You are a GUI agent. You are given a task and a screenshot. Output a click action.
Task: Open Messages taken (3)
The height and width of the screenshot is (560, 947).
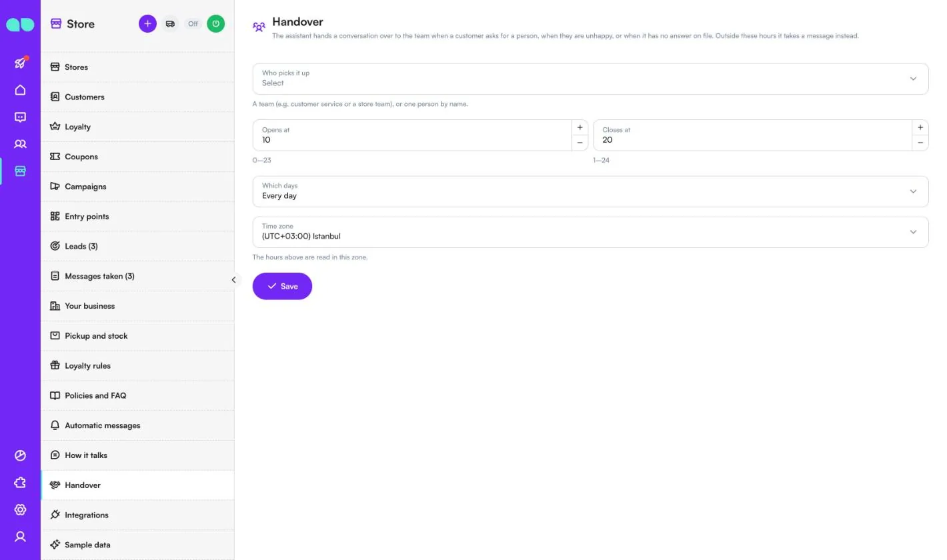pos(137,276)
